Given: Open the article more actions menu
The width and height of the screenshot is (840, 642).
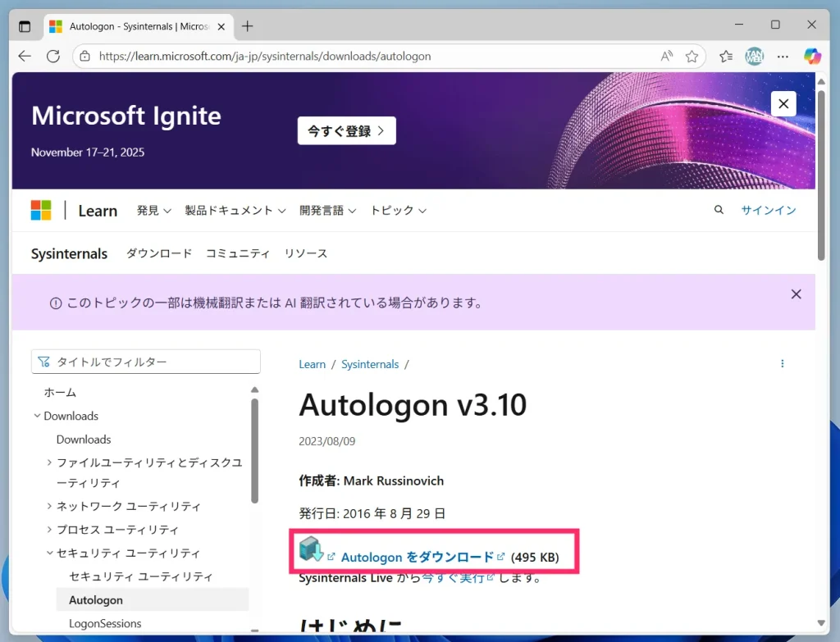Looking at the screenshot, I should click(x=782, y=363).
